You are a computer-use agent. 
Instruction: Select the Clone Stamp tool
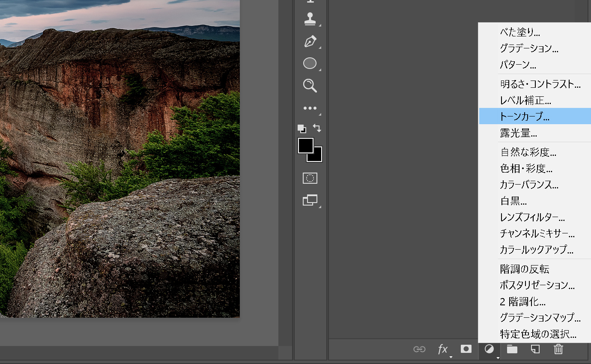pos(310,18)
